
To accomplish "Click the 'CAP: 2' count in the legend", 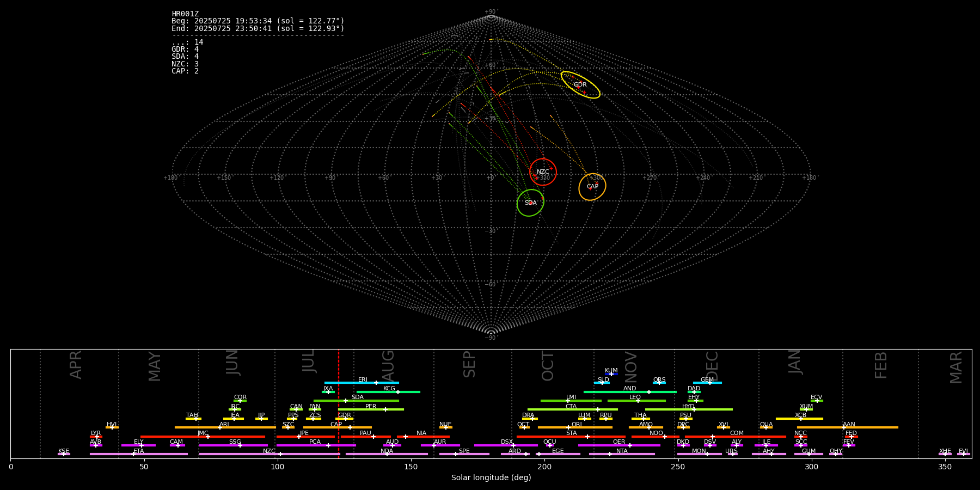I will tap(185, 71).
